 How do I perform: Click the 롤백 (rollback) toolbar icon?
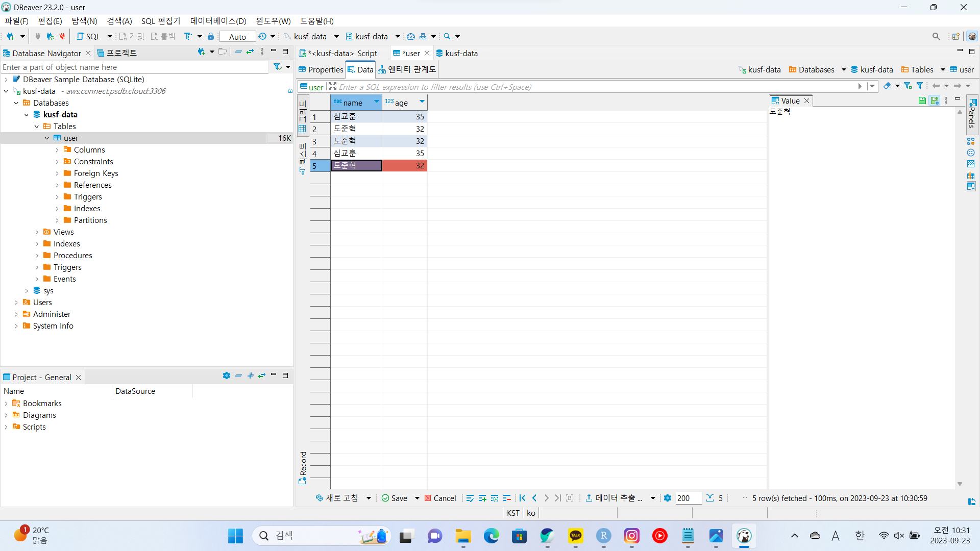click(163, 36)
